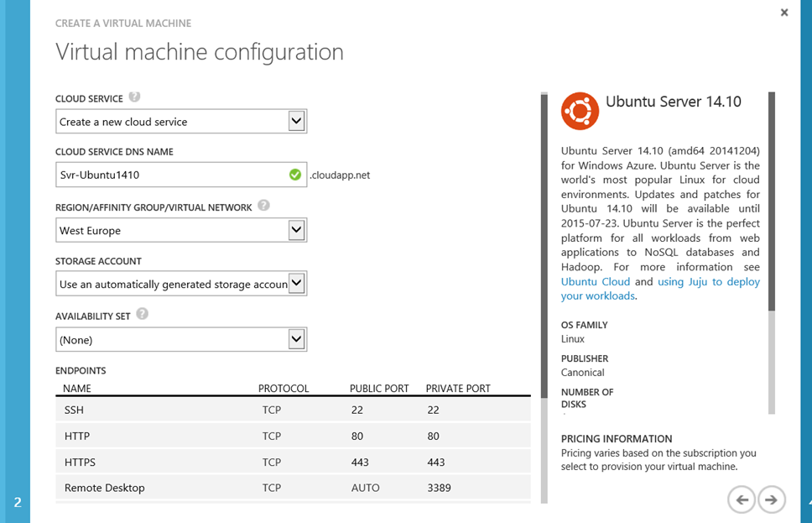812x523 pixels.
Task: Click the Pricing Information heading
Action: pyautogui.click(x=617, y=438)
